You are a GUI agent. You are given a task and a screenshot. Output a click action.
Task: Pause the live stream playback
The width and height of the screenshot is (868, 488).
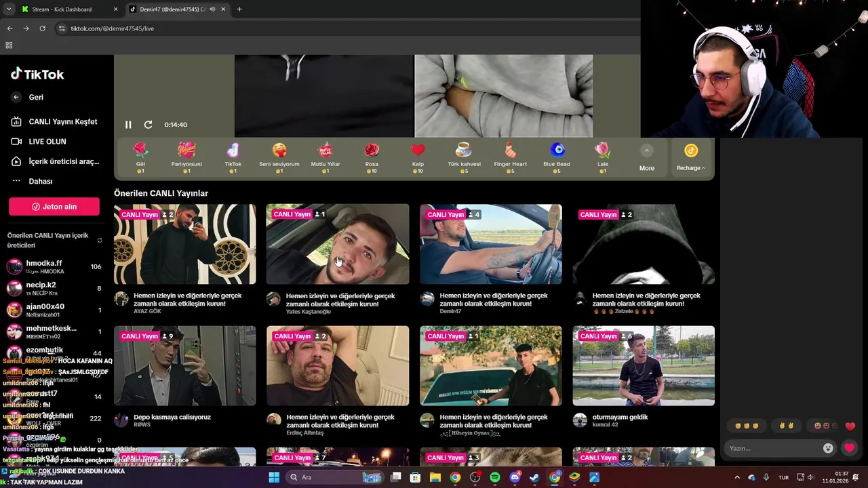point(128,125)
